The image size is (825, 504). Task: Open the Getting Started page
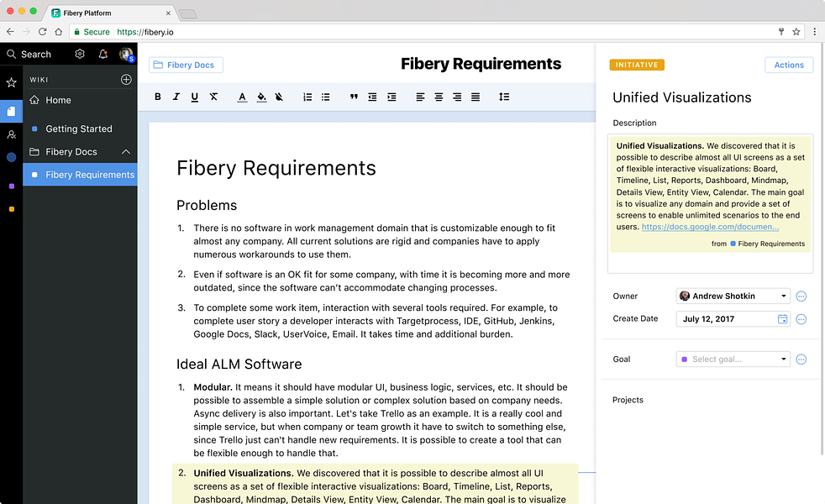coord(80,129)
